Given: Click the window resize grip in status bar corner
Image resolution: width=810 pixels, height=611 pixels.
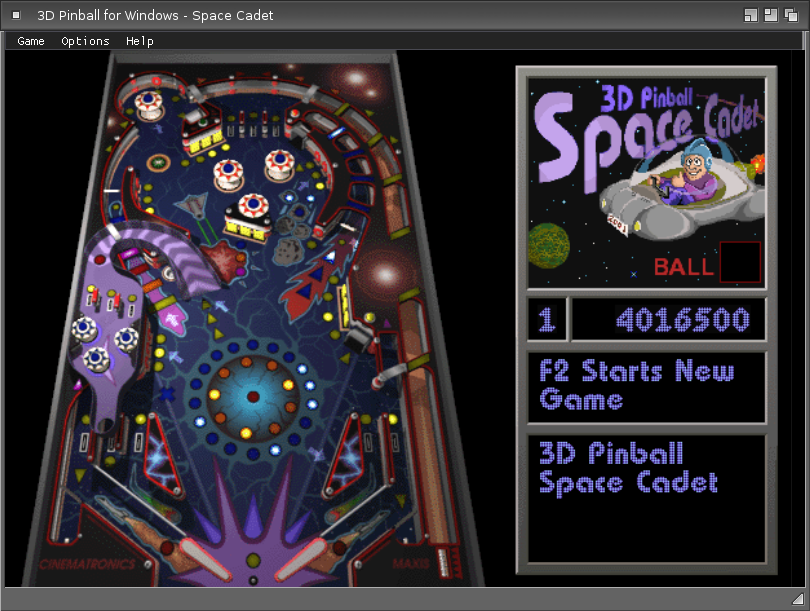Looking at the screenshot, I should point(798,598).
